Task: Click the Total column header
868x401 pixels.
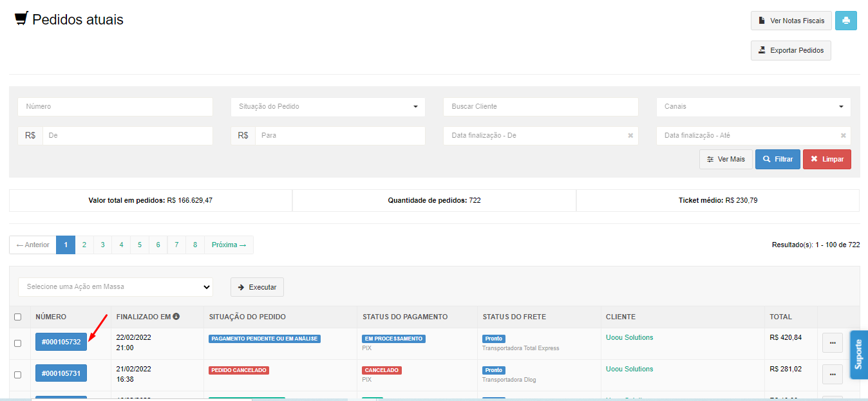Action: [x=781, y=317]
